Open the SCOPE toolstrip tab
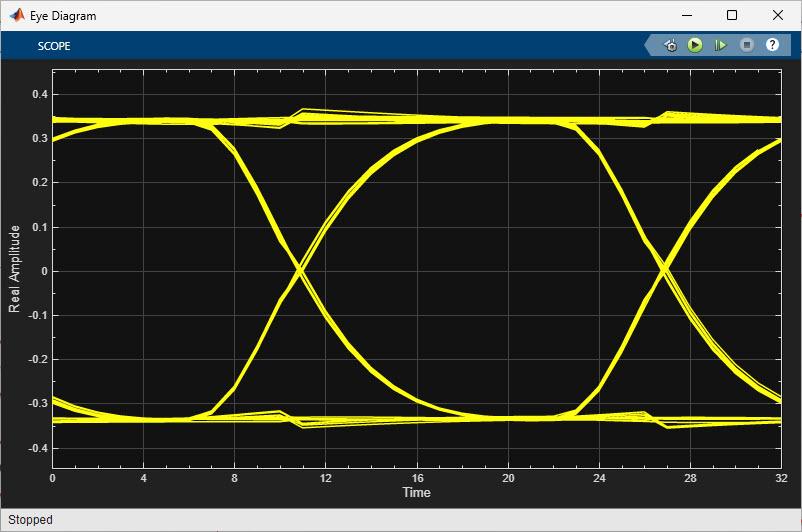Image resolution: width=802 pixels, height=532 pixels. (54, 46)
